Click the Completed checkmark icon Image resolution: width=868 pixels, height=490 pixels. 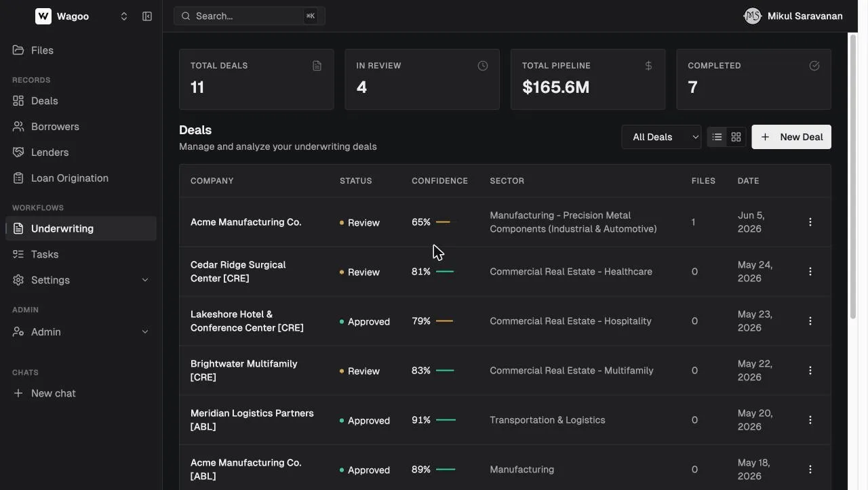pos(814,66)
